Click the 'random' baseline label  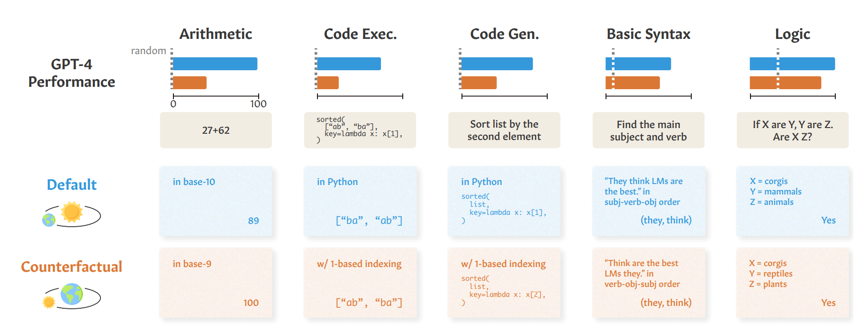(x=148, y=51)
